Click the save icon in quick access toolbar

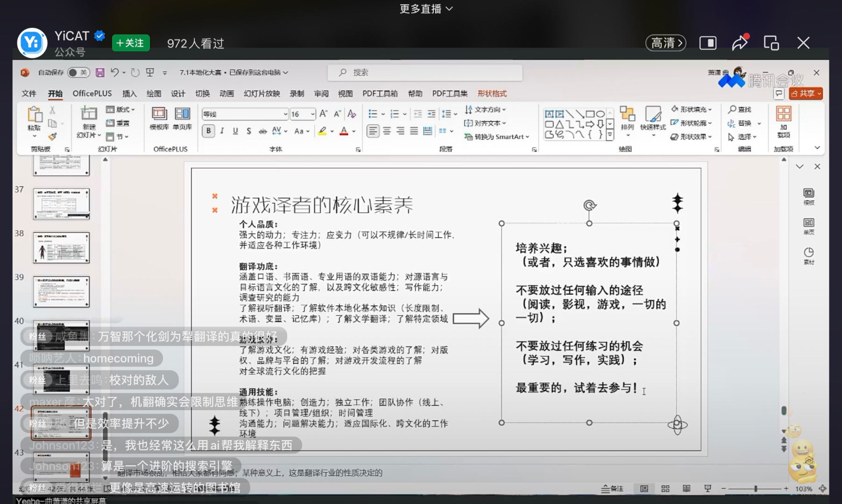[100, 72]
